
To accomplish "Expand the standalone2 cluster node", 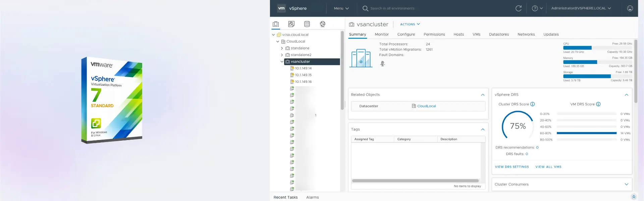I will (x=282, y=55).
